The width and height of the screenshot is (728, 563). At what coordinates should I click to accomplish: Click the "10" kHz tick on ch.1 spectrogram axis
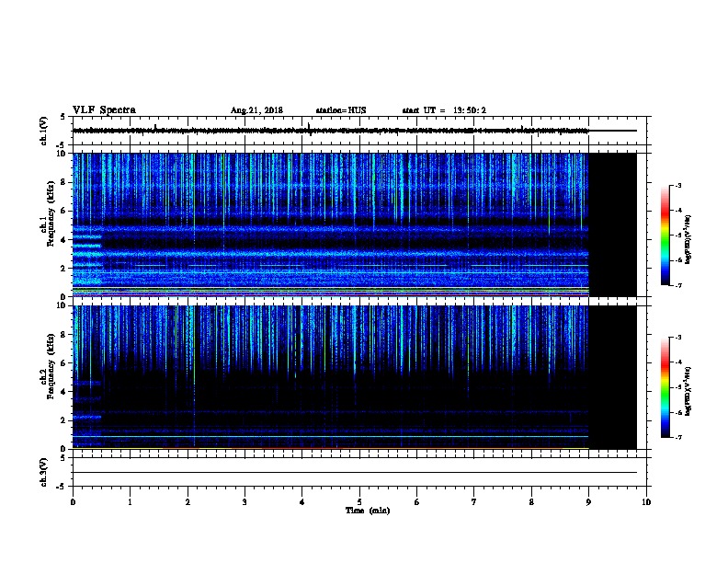pyautogui.click(x=63, y=154)
